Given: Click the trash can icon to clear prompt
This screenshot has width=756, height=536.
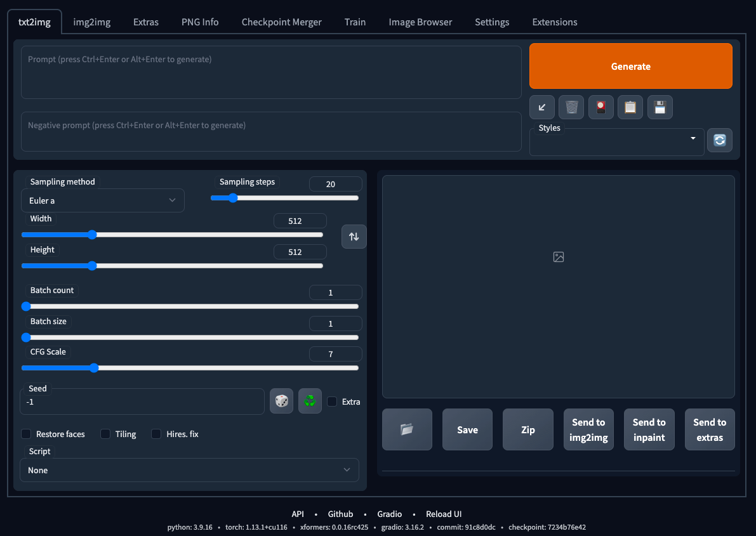Looking at the screenshot, I should point(571,107).
